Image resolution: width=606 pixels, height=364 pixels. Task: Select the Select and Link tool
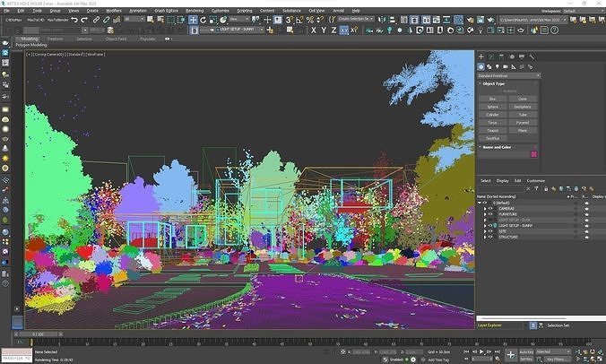(x=96, y=20)
